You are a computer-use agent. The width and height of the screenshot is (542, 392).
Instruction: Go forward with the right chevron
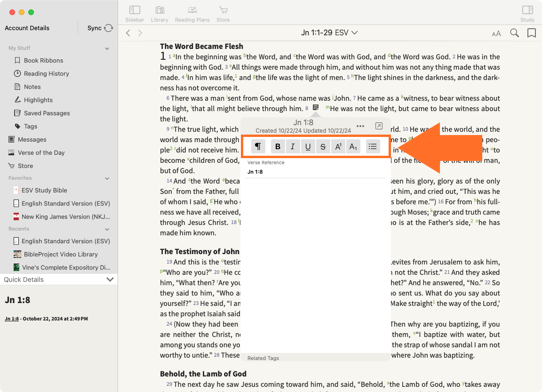tap(140, 33)
